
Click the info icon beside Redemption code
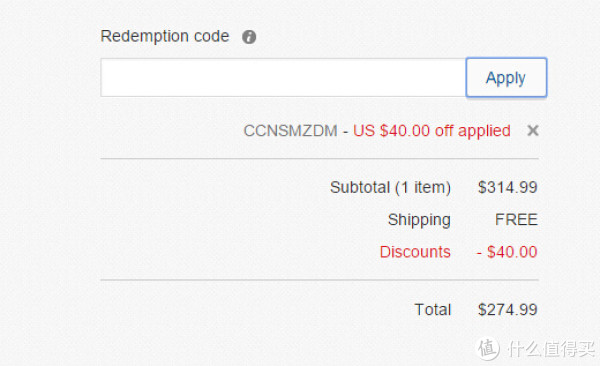[x=249, y=37]
